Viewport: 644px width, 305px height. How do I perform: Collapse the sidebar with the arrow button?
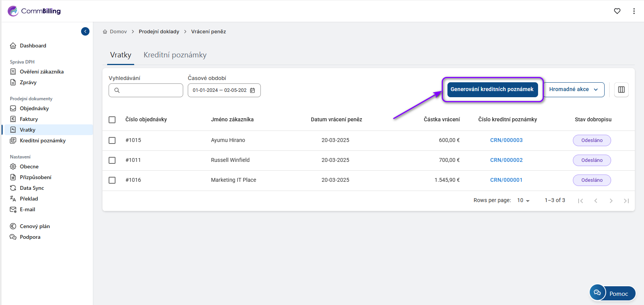click(85, 31)
